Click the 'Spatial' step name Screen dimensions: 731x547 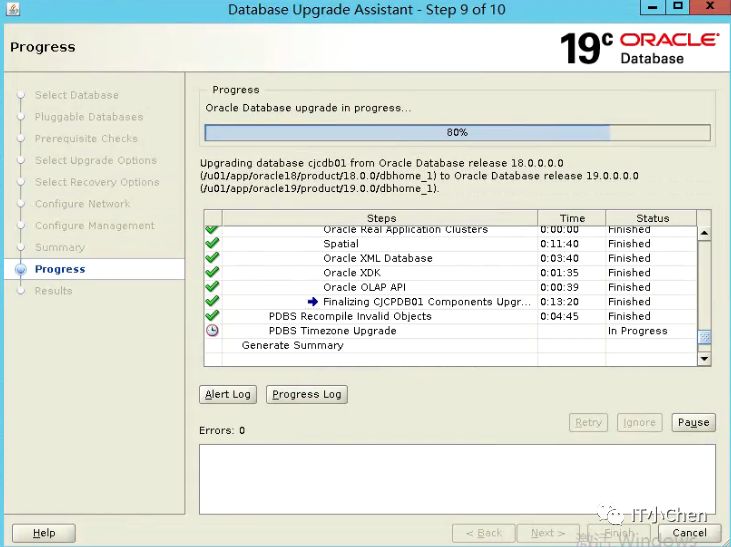(x=341, y=243)
